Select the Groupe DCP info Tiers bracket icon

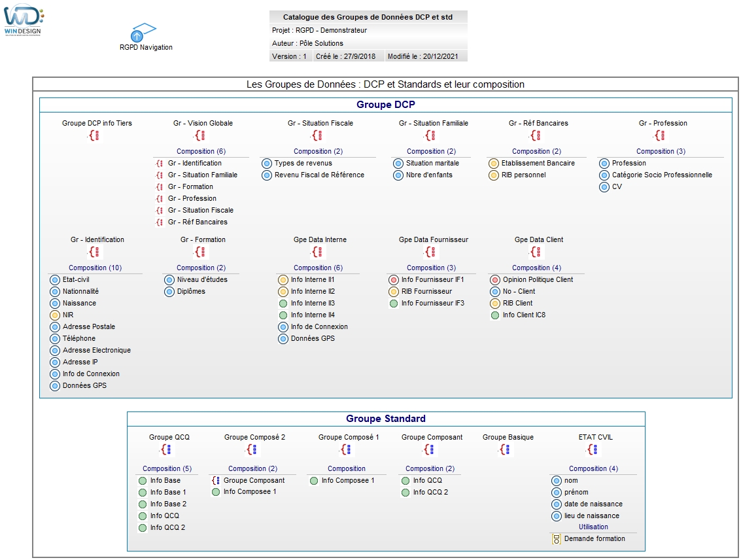(x=94, y=135)
